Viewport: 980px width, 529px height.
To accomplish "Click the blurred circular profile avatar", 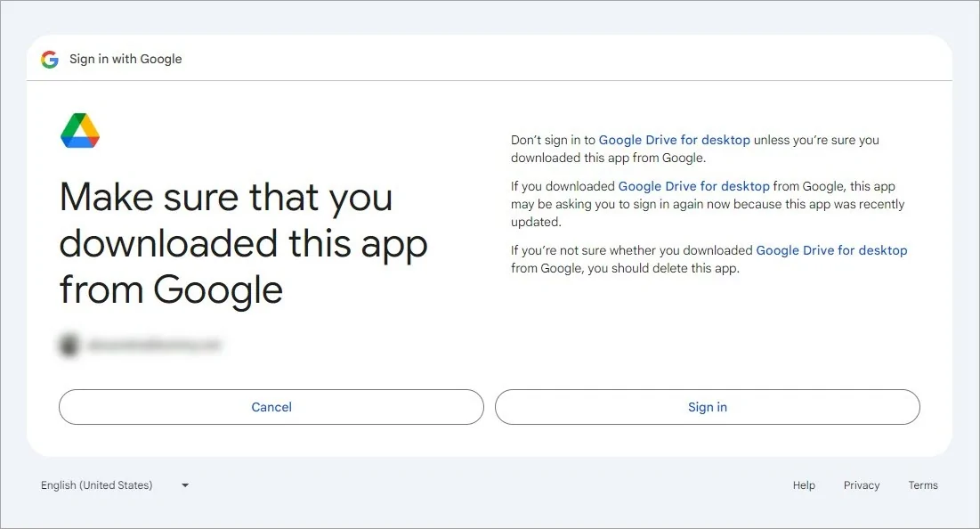I will pyautogui.click(x=69, y=344).
